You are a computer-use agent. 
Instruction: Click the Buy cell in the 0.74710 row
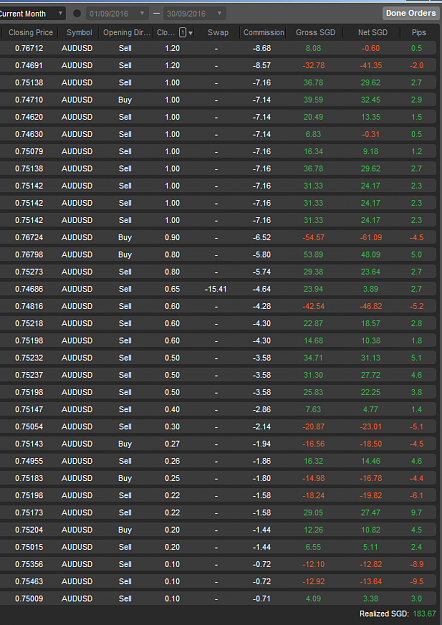coord(125,100)
